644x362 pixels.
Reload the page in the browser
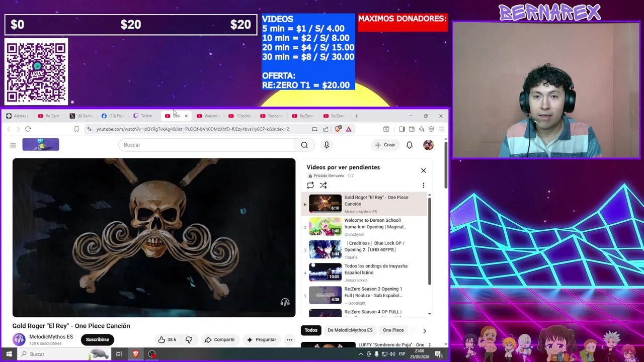click(x=28, y=129)
